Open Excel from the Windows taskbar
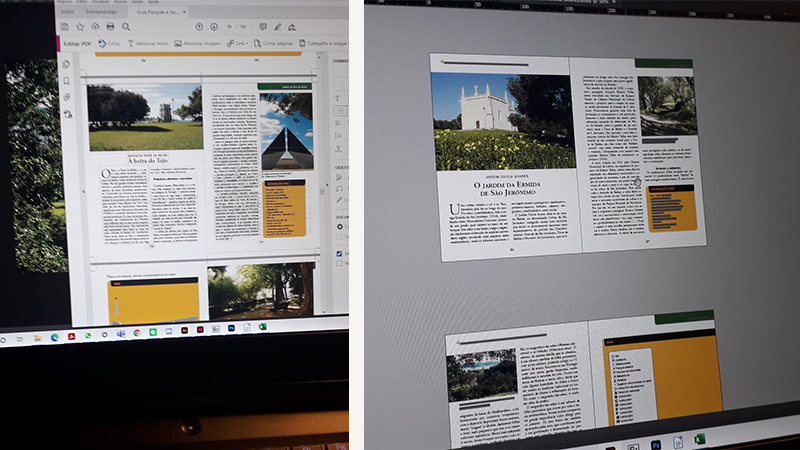800x450 pixels. (263, 328)
